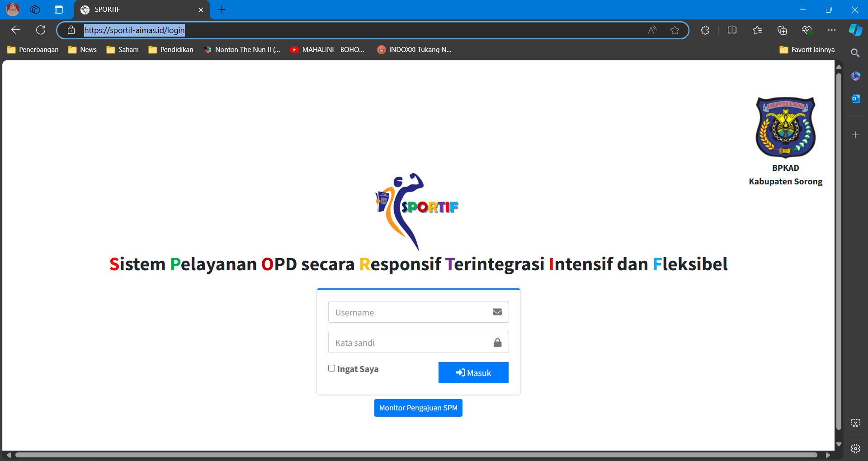The width and height of the screenshot is (868, 461).
Task: Focus the Kata sandi password field
Action: click(409, 343)
